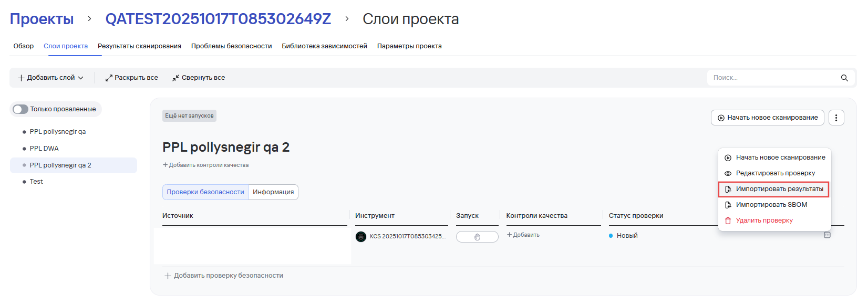This screenshot has height=305, width=868.
Task: Select the 'Информация' segment tab
Action: (273, 192)
